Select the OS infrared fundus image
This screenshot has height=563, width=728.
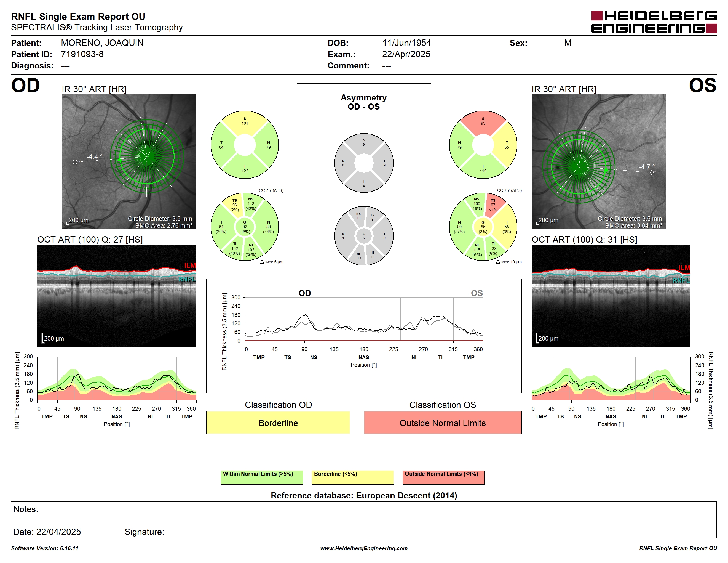(599, 161)
